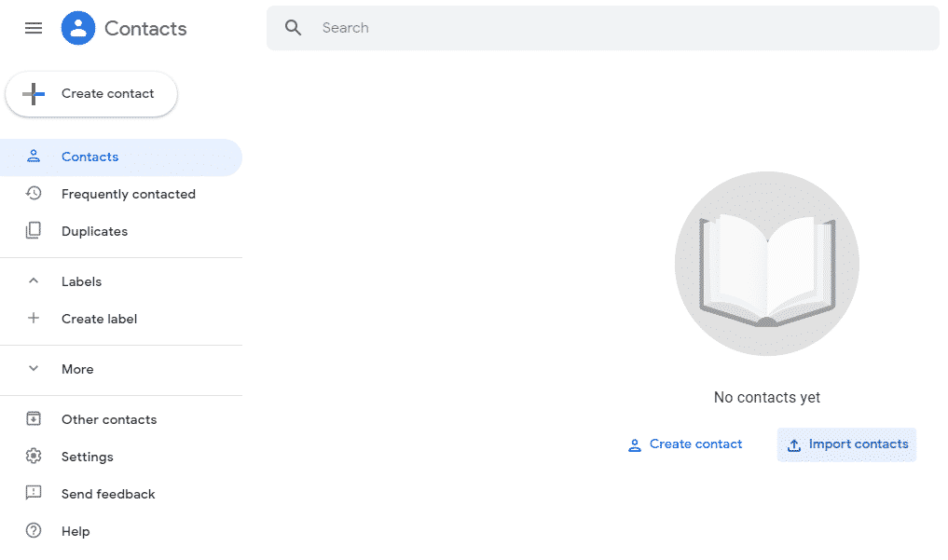Open Frequently contacted list
This screenshot has height=560, width=948.
click(x=128, y=194)
